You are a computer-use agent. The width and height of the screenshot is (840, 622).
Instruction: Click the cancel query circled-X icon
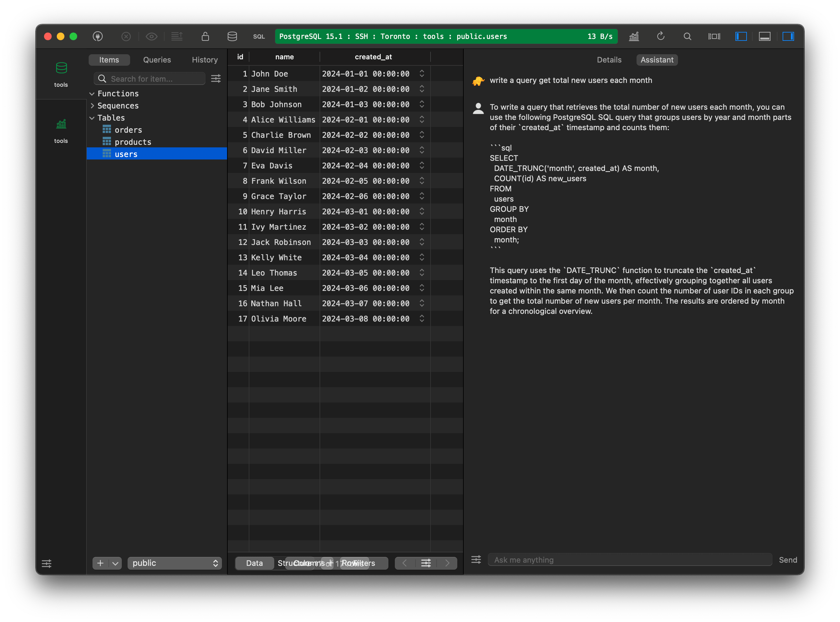[126, 36]
